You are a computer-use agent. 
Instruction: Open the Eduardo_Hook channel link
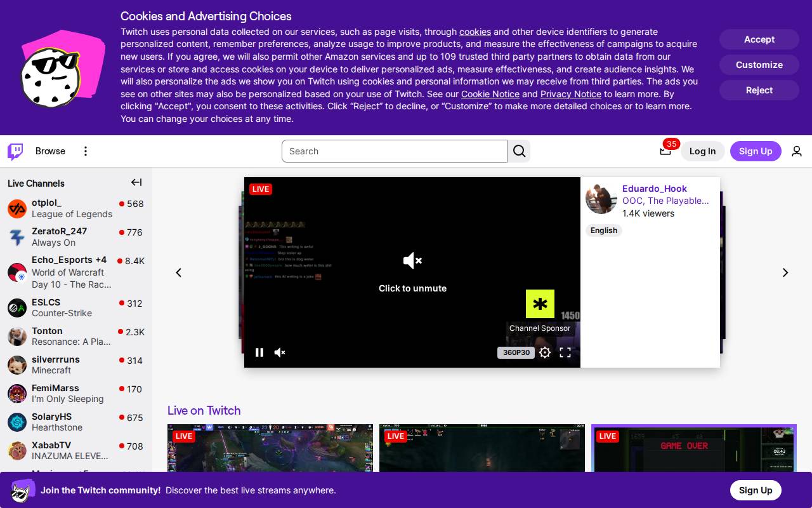click(x=655, y=189)
